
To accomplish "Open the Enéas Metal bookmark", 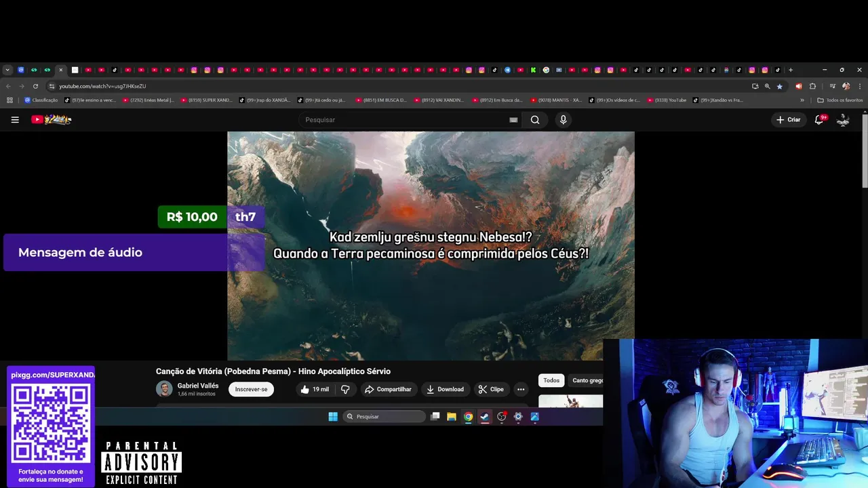I will (x=149, y=100).
